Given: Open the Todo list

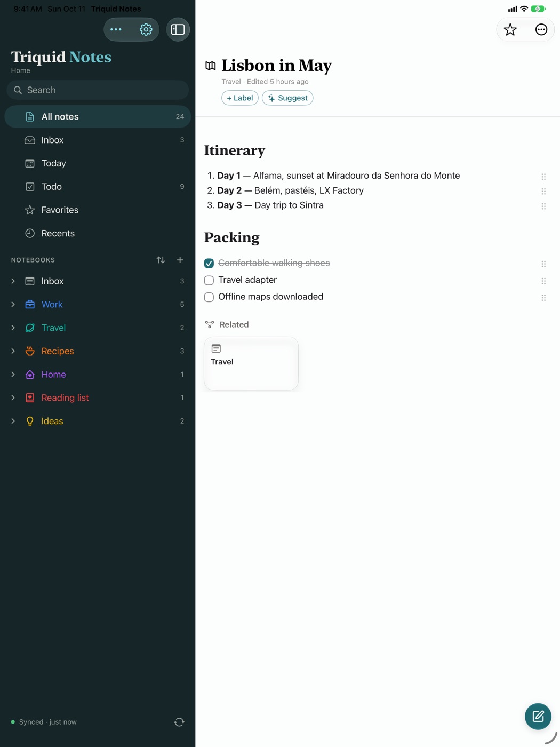Looking at the screenshot, I should [98, 187].
